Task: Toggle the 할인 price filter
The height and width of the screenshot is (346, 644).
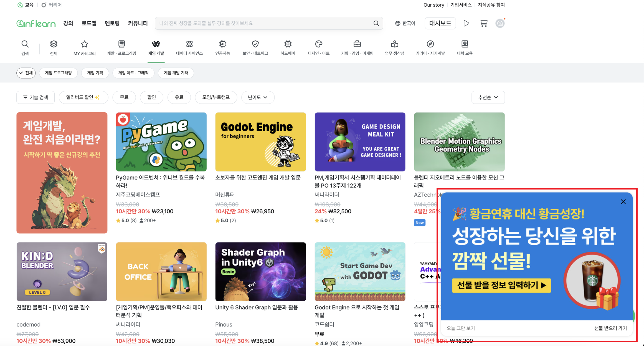Action: coord(151,97)
